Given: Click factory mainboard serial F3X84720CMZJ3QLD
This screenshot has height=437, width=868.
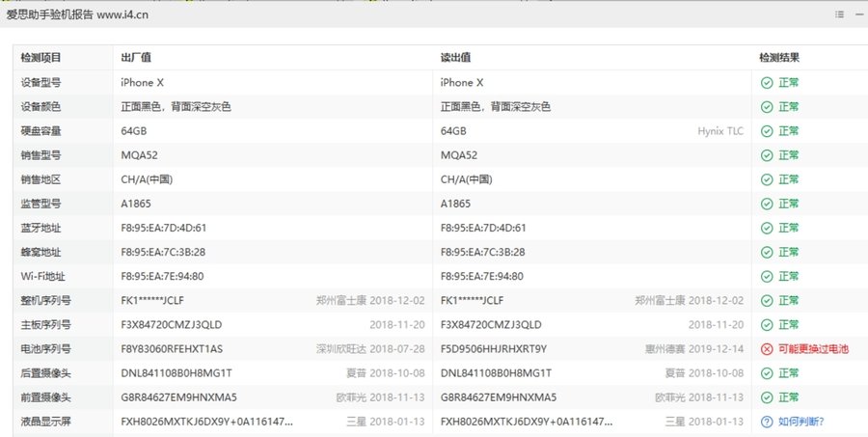Looking at the screenshot, I should tap(172, 324).
